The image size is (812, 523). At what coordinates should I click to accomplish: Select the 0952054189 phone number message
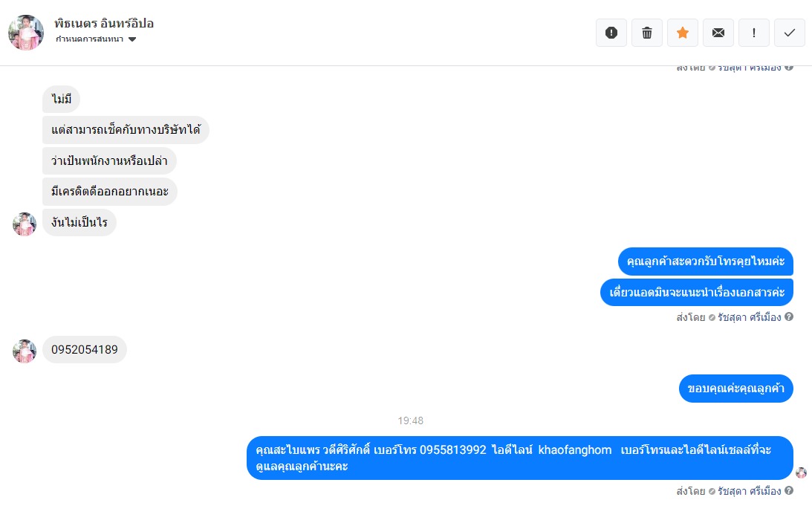tap(85, 349)
